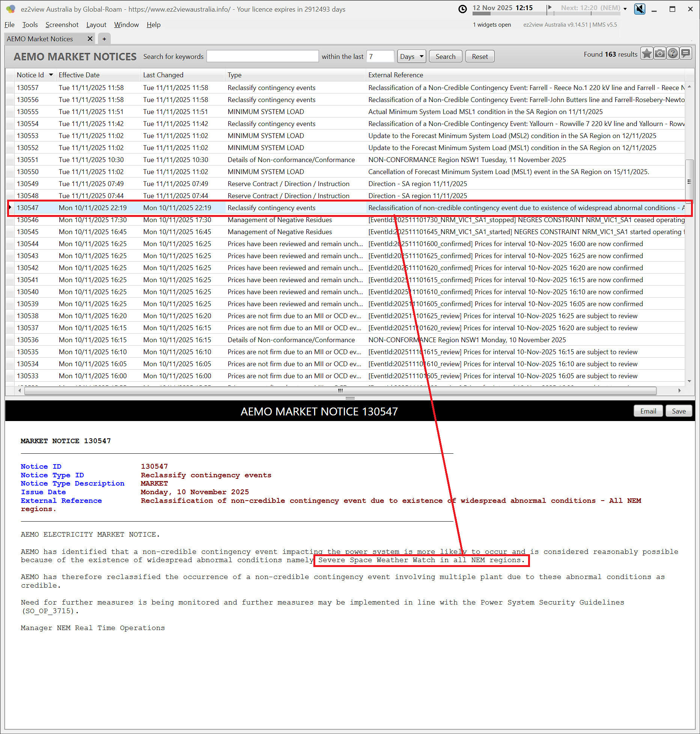The width and height of the screenshot is (700, 734).
Task: Open the question mark help icon
Action: [x=673, y=54]
